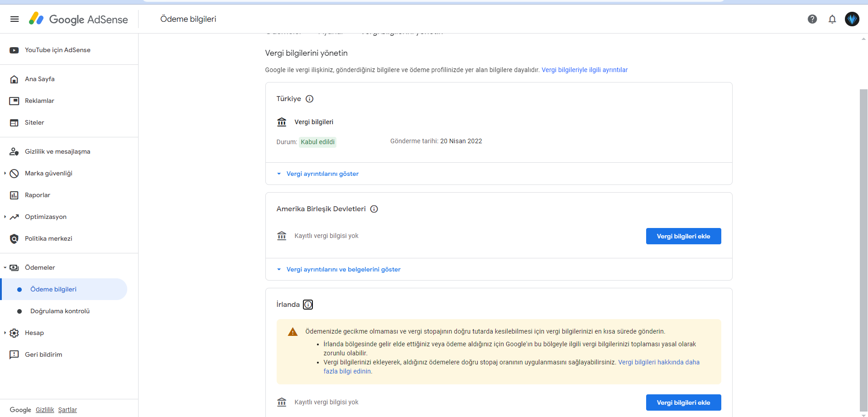868x417 pixels.
Task: Click the YouTube için AdSense icon
Action: click(14, 50)
